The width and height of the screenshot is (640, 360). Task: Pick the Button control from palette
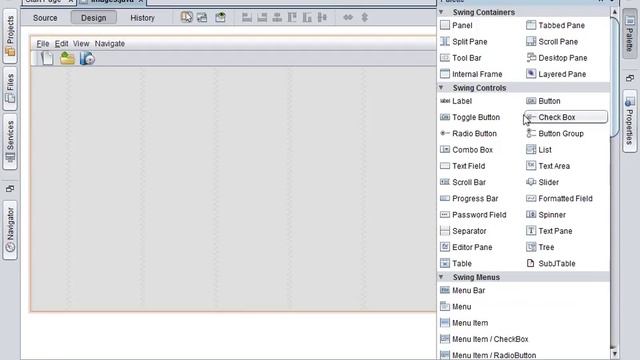[543, 101]
